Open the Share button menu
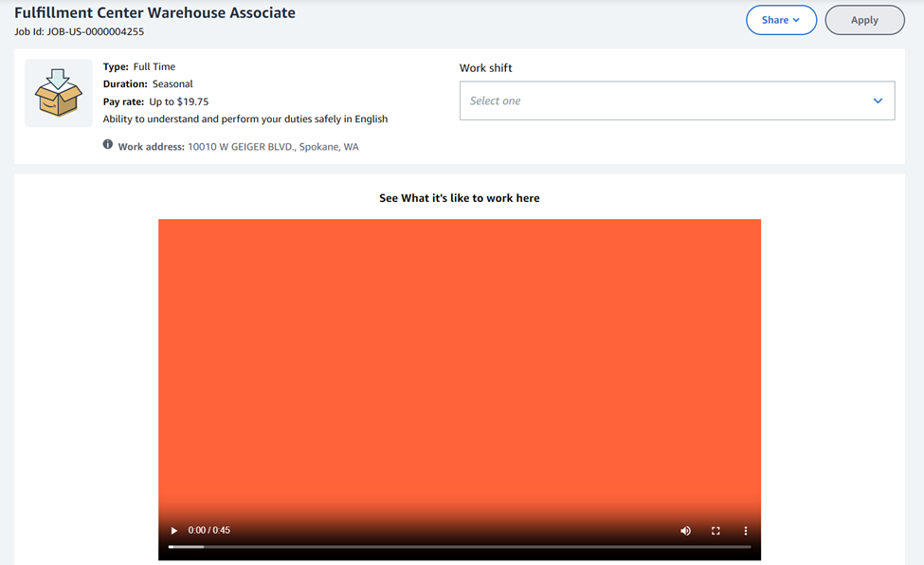The width and height of the screenshot is (924, 565). pyautogui.click(x=781, y=20)
